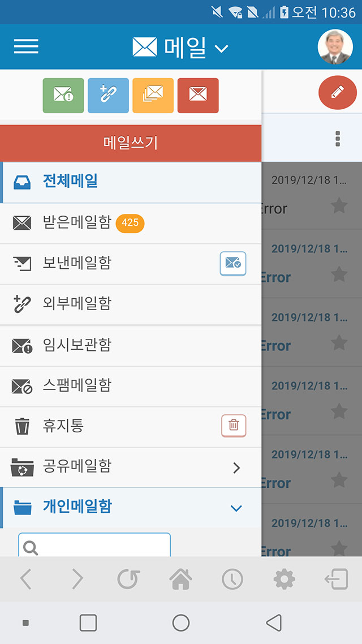The image size is (362, 644).
Task: Open the hamburger menu icon
Action: pyautogui.click(x=26, y=46)
